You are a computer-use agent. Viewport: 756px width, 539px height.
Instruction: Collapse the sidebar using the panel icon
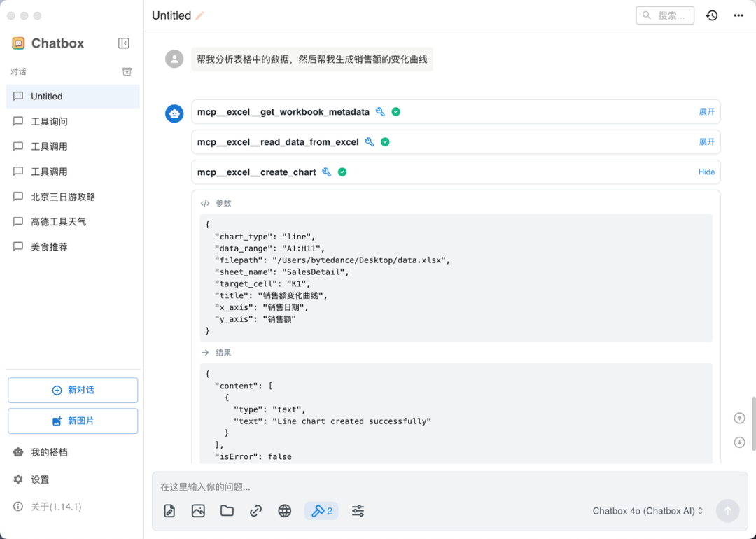(124, 43)
